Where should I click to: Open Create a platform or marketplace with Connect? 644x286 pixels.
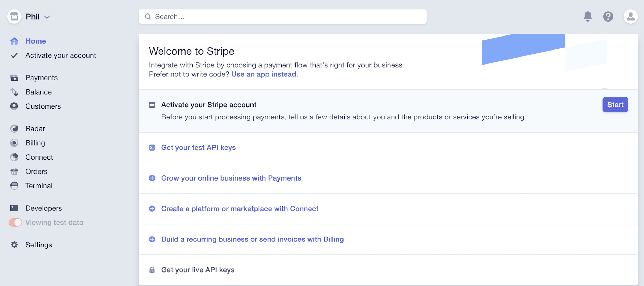click(240, 209)
